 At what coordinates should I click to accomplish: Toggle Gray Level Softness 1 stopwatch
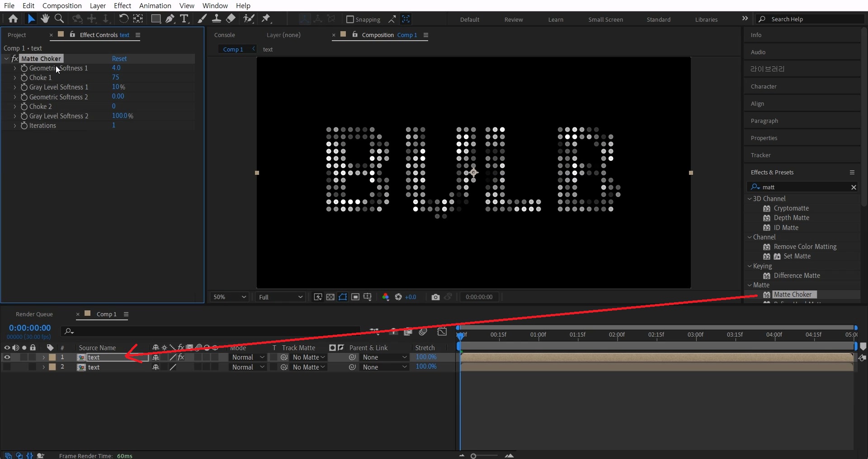pos(24,87)
